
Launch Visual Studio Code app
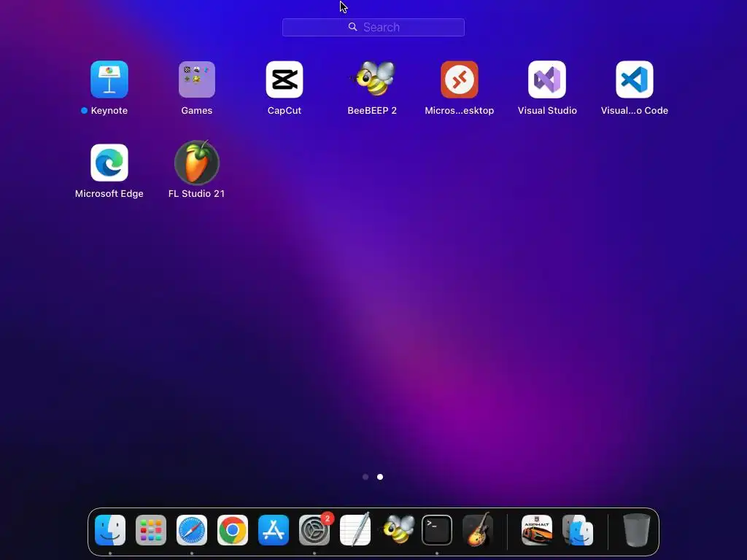tap(635, 79)
